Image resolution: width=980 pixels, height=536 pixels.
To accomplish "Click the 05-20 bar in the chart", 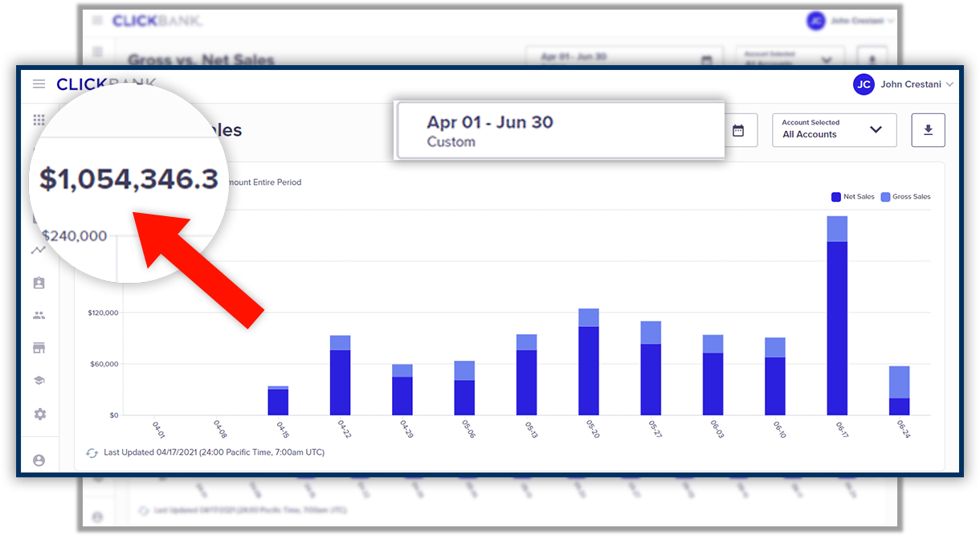I will tap(589, 362).
